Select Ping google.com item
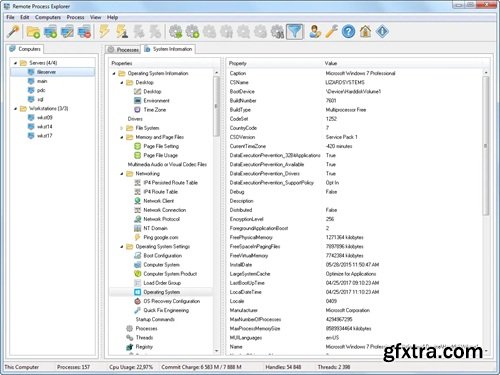 160,237
